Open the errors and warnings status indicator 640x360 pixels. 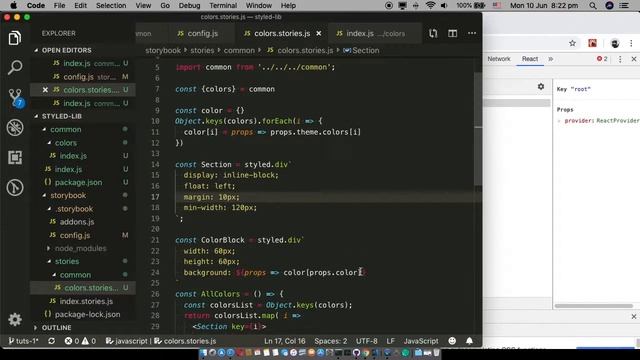pos(80,341)
